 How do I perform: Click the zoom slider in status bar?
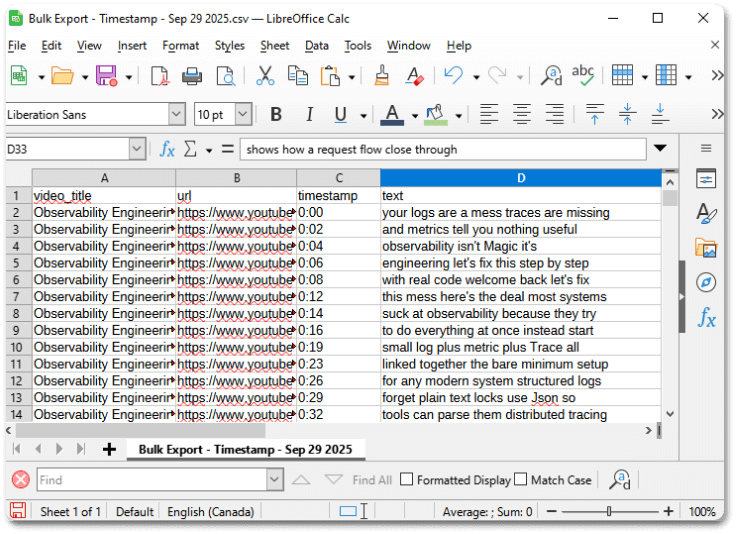pyautogui.click(x=609, y=511)
